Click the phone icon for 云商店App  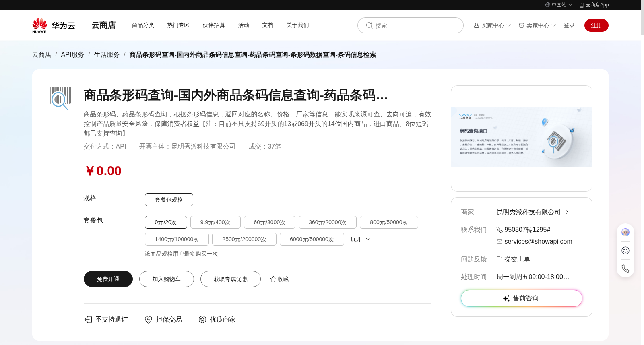tap(582, 5)
